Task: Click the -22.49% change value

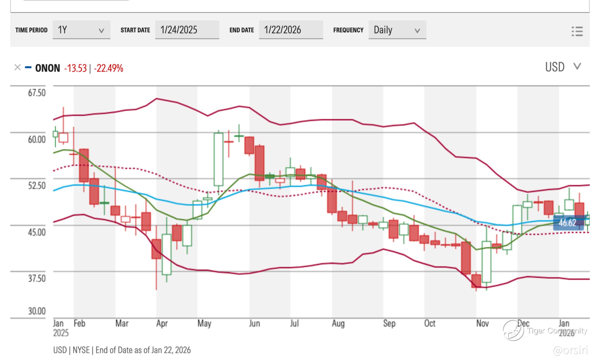Action: 109,68
